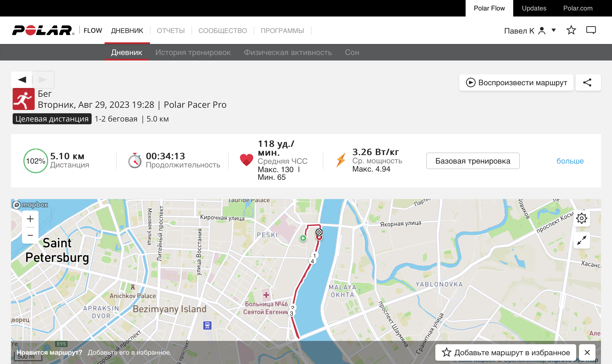
Task: Expand map to fullscreen
Action: click(x=582, y=241)
